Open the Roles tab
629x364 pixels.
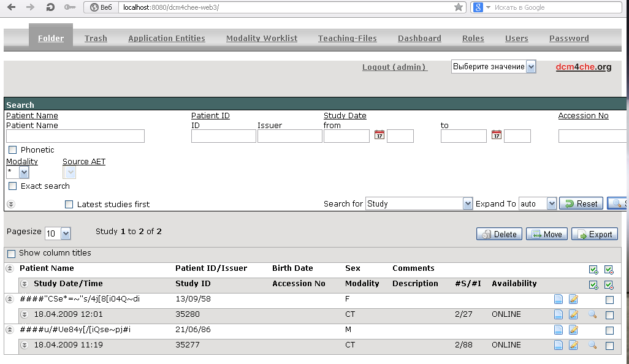coord(473,39)
